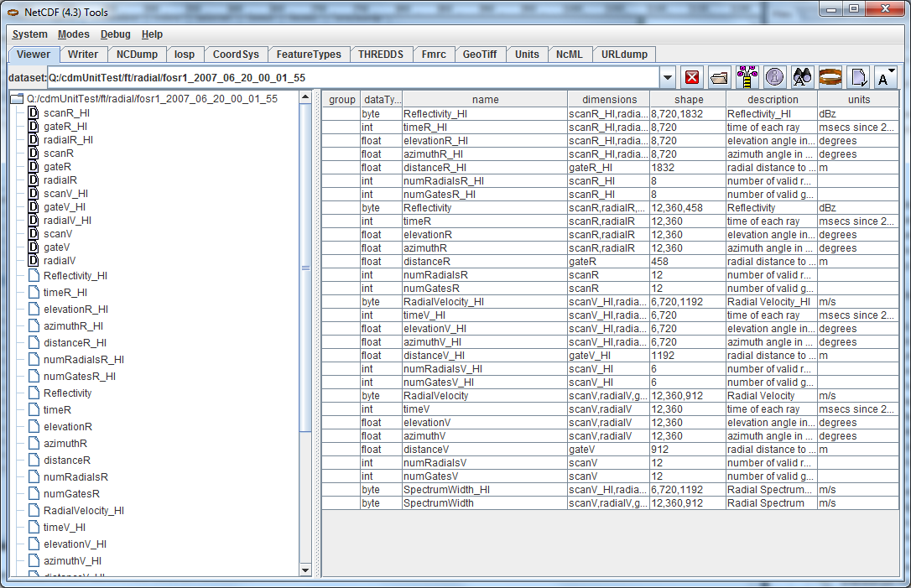The image size is (911, 588).
Task: Click the dataset path input field
Action: (352, 78)
